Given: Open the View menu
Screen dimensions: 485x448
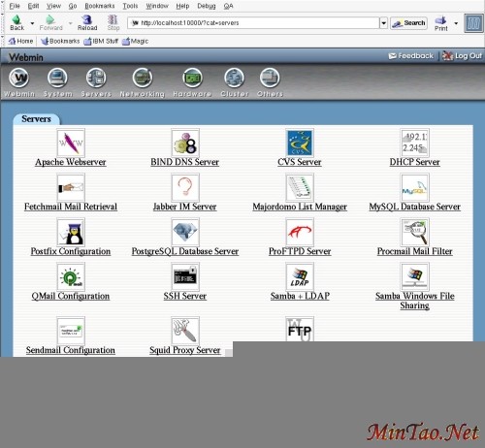Looking at the screenshot, I should click(53, 6).
